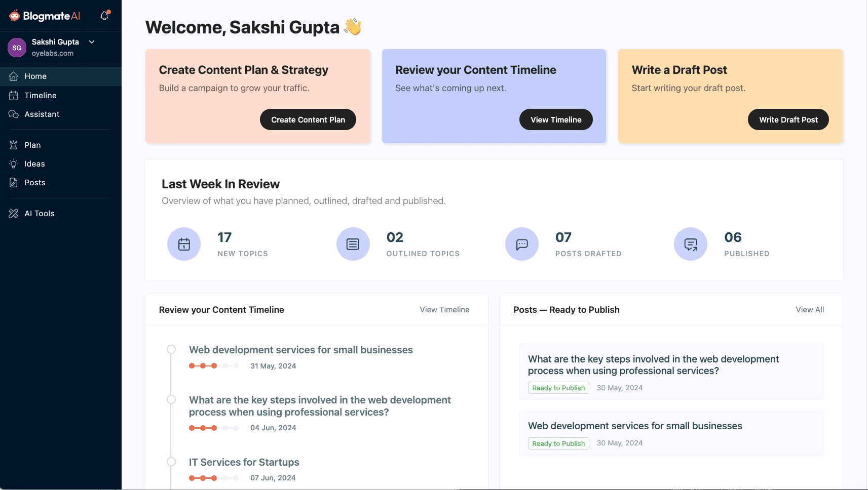Click the AI Tools sidebar icon
Screen dimensions: 868x490
pyautogui.click(x=14, y=214)
